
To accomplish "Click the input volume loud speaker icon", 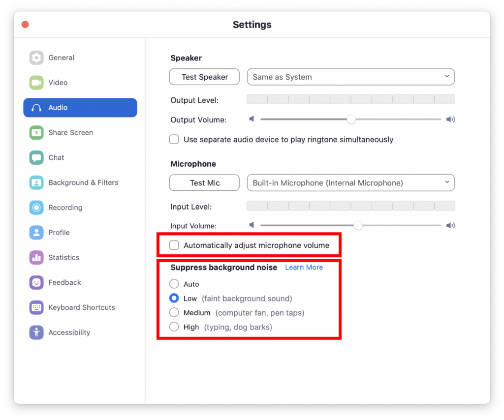I will [x=450, y=225].
